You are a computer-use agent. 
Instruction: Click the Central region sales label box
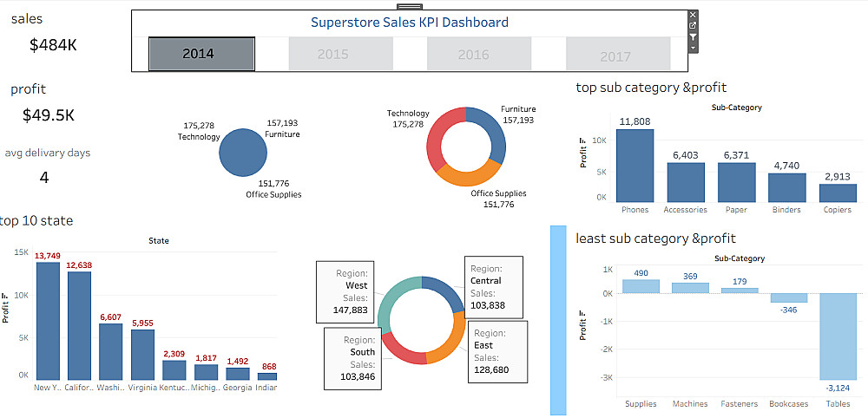click(x=494, y=286)
